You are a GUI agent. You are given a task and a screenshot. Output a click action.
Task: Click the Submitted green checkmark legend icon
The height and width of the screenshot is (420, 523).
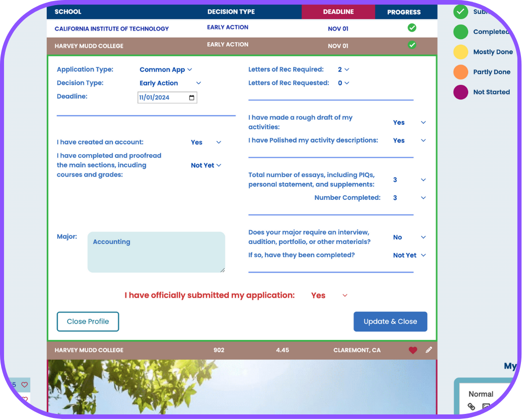pos(461,12)
